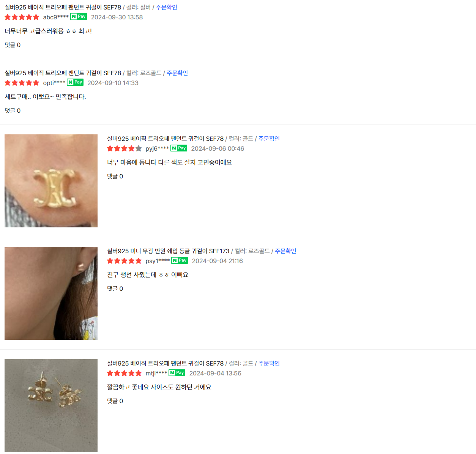476x454 pixels.
Task: Open 주문확인 link on the opti**** 로즈골드 review
Action: 177,73
